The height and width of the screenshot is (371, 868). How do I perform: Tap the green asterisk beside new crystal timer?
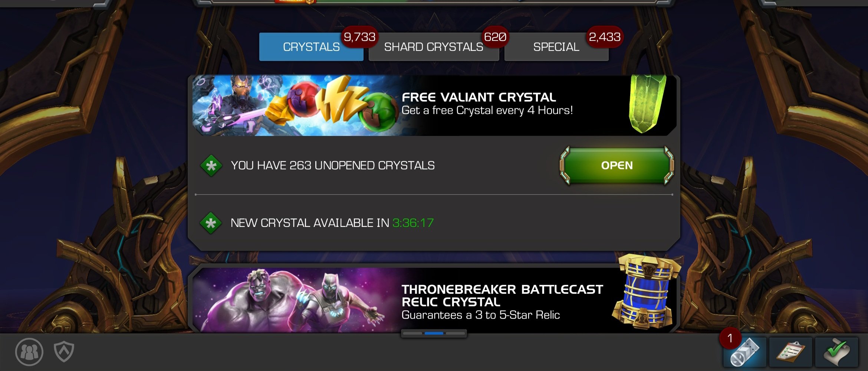point(211,223)
